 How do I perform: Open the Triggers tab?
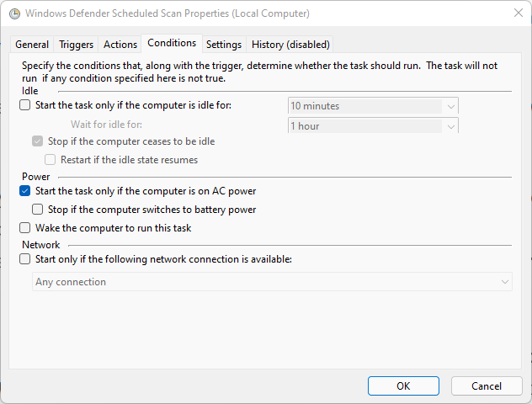[x=76, y=45]
